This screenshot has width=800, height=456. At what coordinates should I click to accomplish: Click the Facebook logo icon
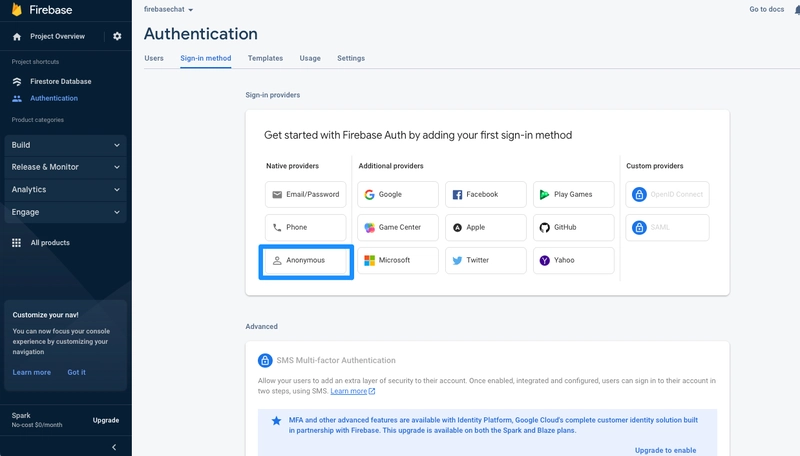[457, 194]
